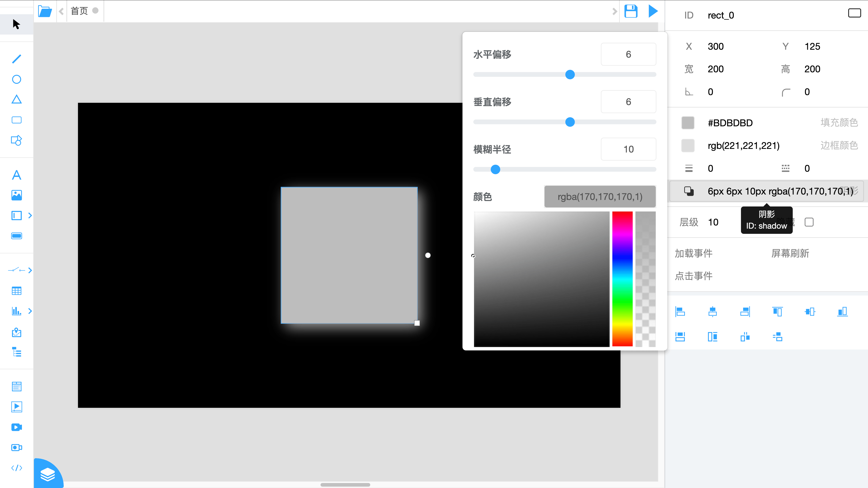This screenshot has height=488, width=868.
Task: Click the 点击事件 event link
Action: tap(693, 276)
